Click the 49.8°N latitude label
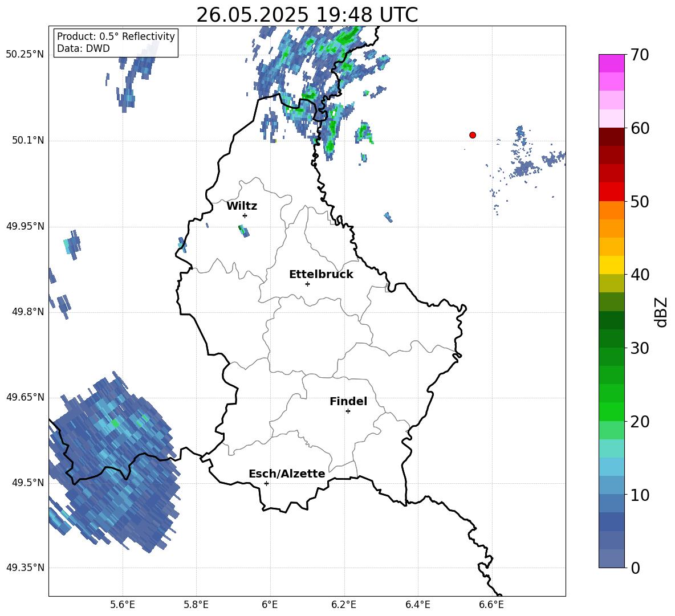 pos(27,312)
